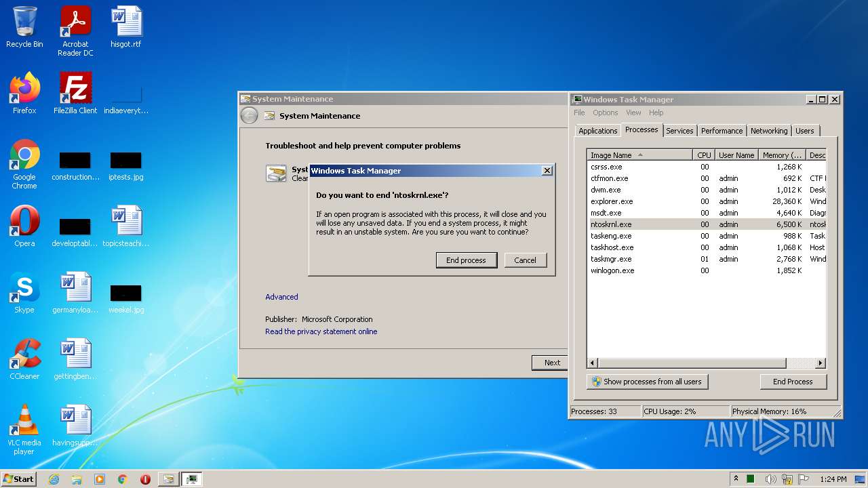This screenshot has width=868, height=488.
Task: Open Read the privacy statement online
Action: point(321,331)
